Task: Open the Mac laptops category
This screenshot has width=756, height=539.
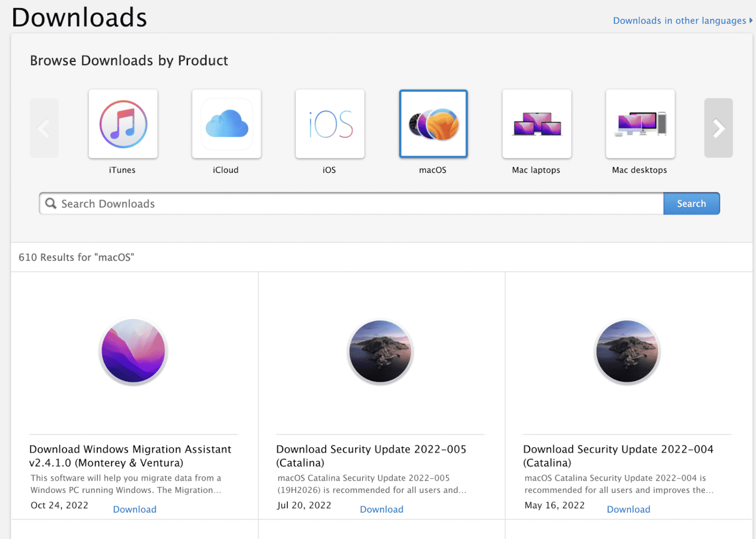Action: click(537, 124)
